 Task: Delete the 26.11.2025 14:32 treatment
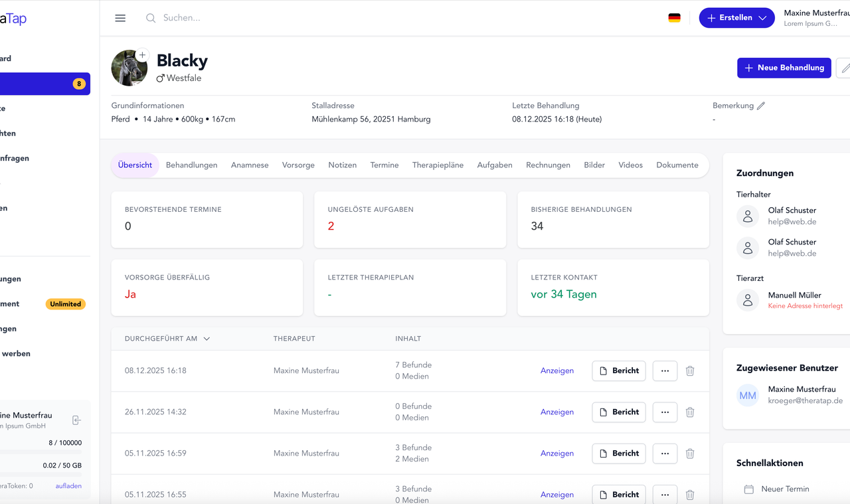[690, 412]
